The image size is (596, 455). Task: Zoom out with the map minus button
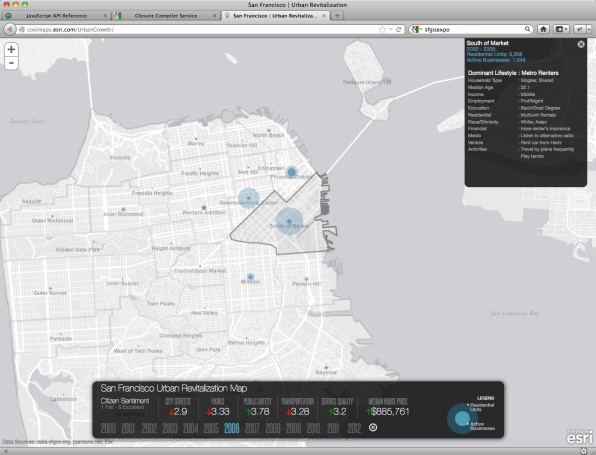click(x=11, y=63)
